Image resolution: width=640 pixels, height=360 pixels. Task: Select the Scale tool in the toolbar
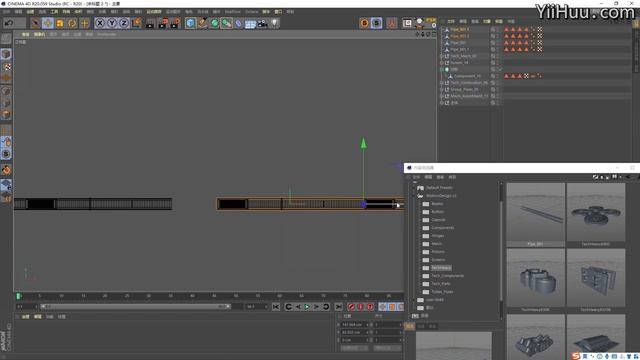[x=60, y=23]
